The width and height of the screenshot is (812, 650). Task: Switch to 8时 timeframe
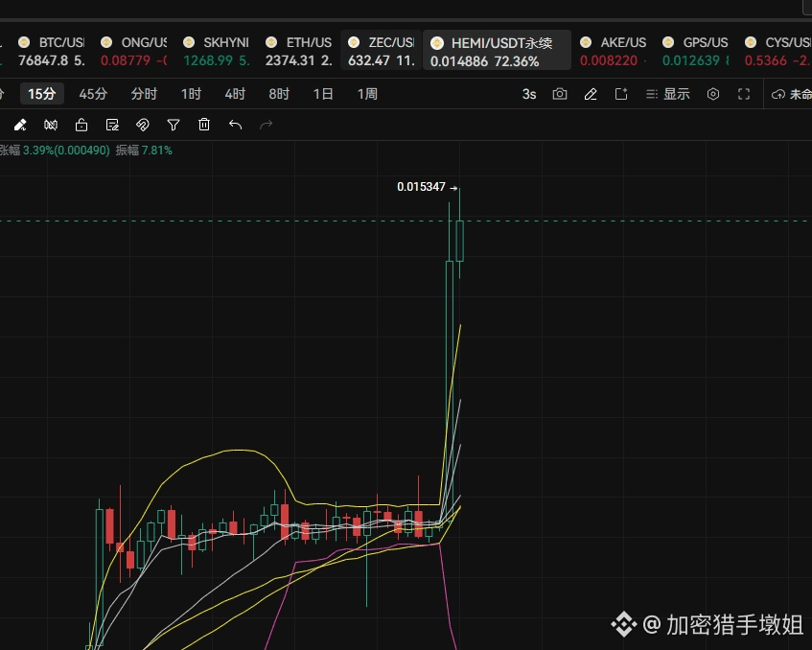279,94
